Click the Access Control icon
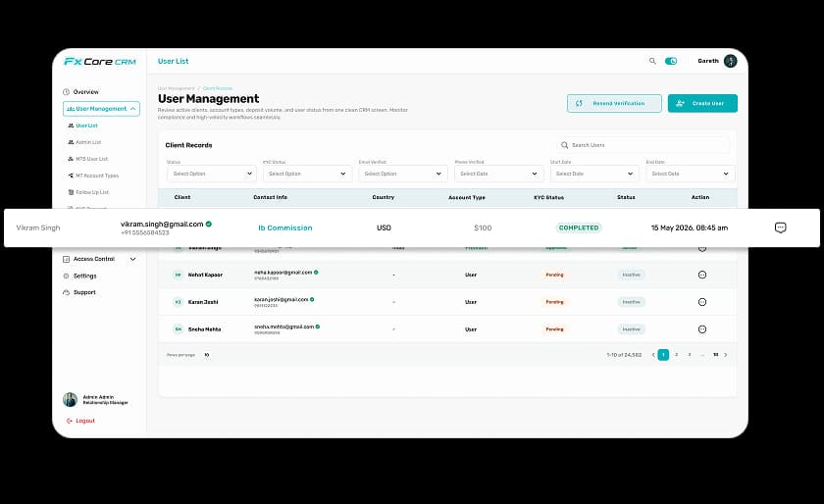The image size is (824, 504). point(67,259)
